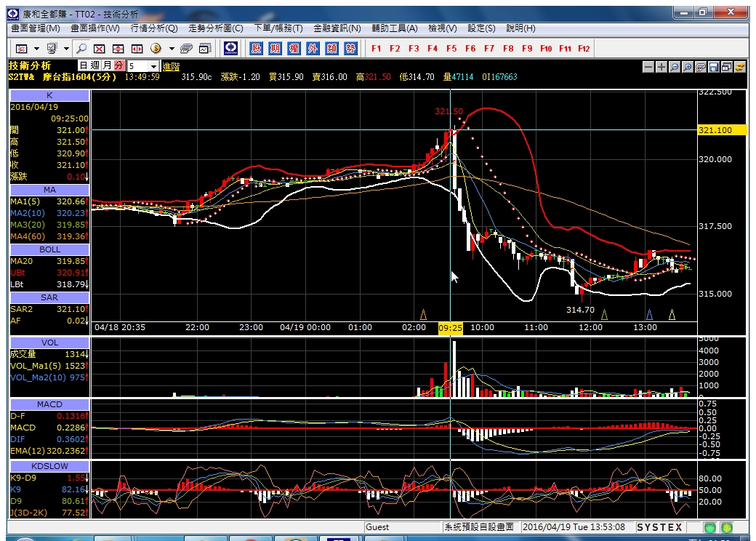Click the vertical split arrows toolbar icon

point(118,48)
